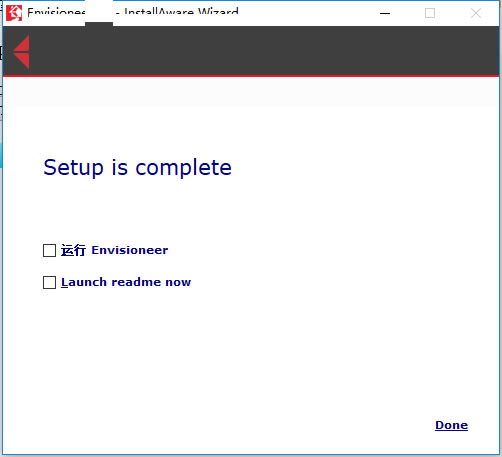Check the 运行 Envisioneer checkbox
This screenshot has width=502, height=457.
49,250
